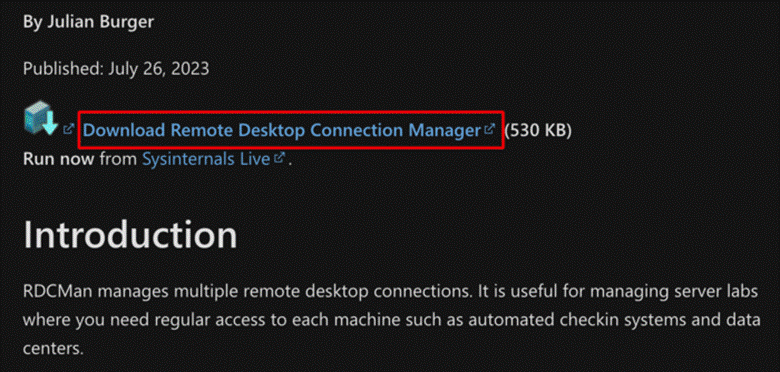Click the word By before the author name
Viewport: 780px width, 372px height.
(32, 23)
